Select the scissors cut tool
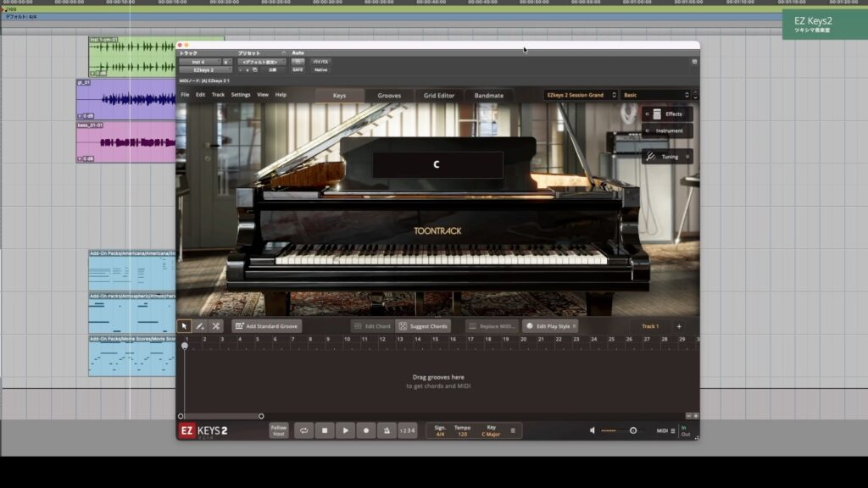Viewport: 868px width, 488px height. (x=216, y=326)
